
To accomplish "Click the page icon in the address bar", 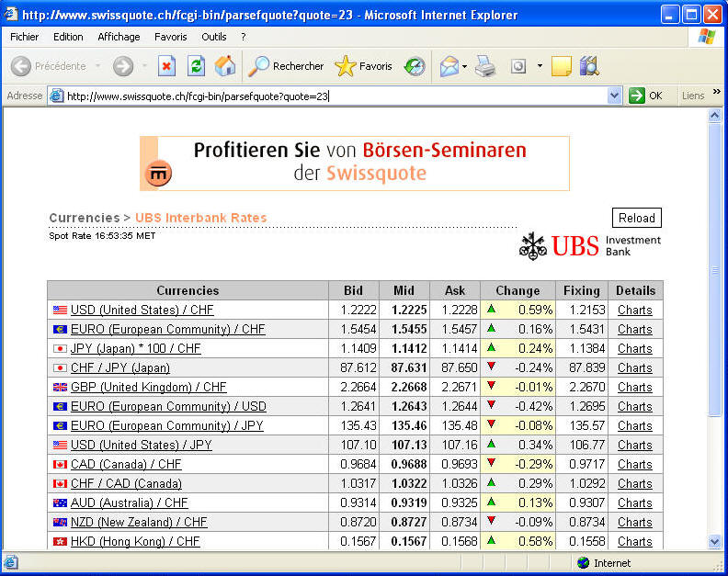I will 57,96.
